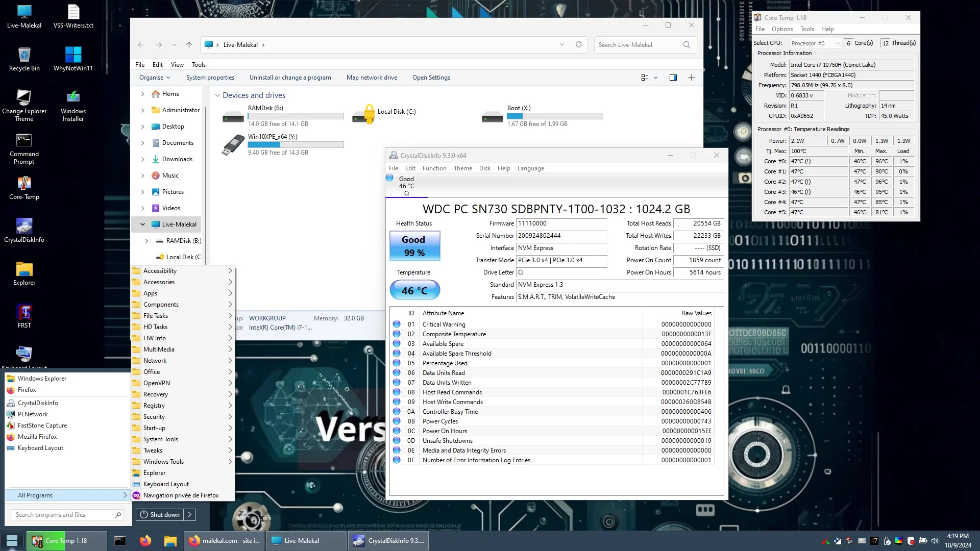
Task: Click the Up arrow in Explorer navigation
Action: 189,45
